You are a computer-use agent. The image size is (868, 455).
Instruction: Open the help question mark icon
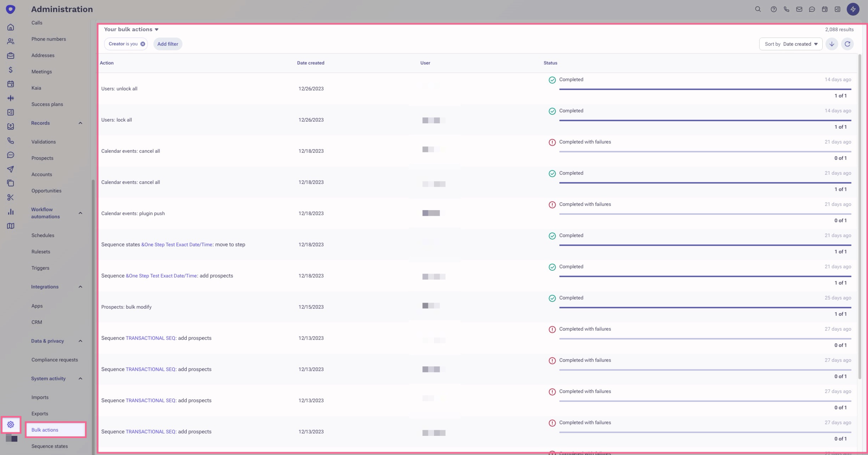click(773, 9)
